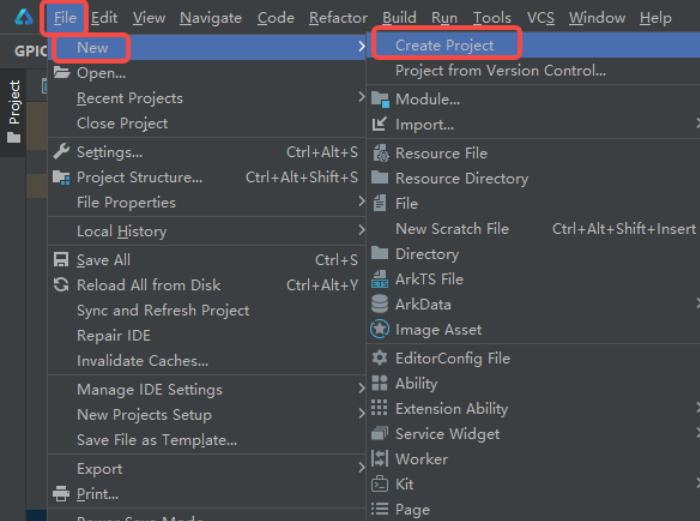Expand the Manage IDE Settings submenu
This screenshot has height=521, width=700.
pyautogui.click(x=361, y=389)
